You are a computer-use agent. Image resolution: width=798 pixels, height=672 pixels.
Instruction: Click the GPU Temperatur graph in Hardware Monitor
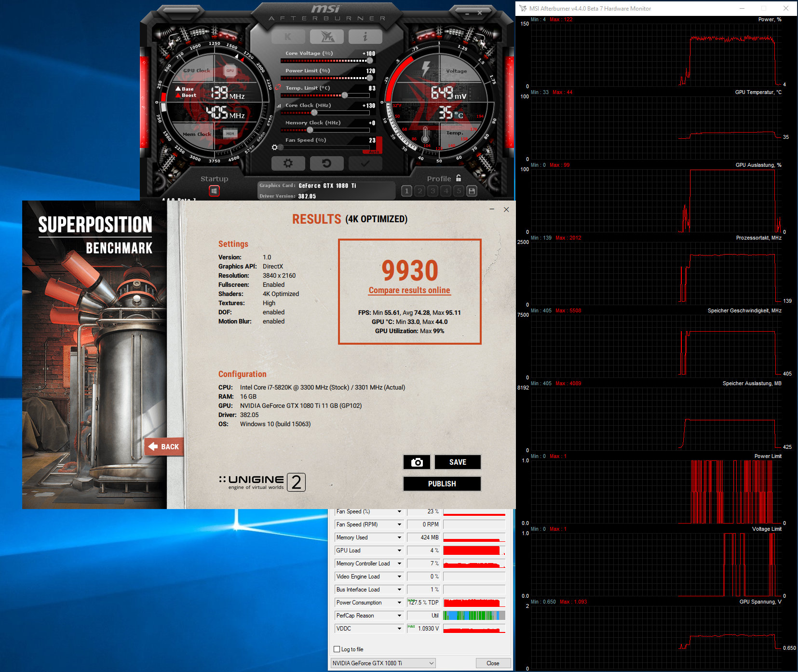[656, 128]
